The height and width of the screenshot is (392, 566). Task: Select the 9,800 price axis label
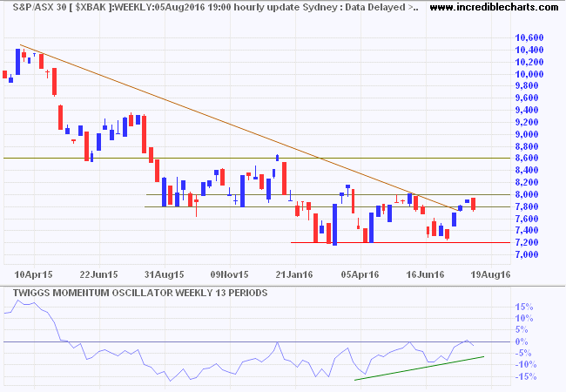pos(529,85)
